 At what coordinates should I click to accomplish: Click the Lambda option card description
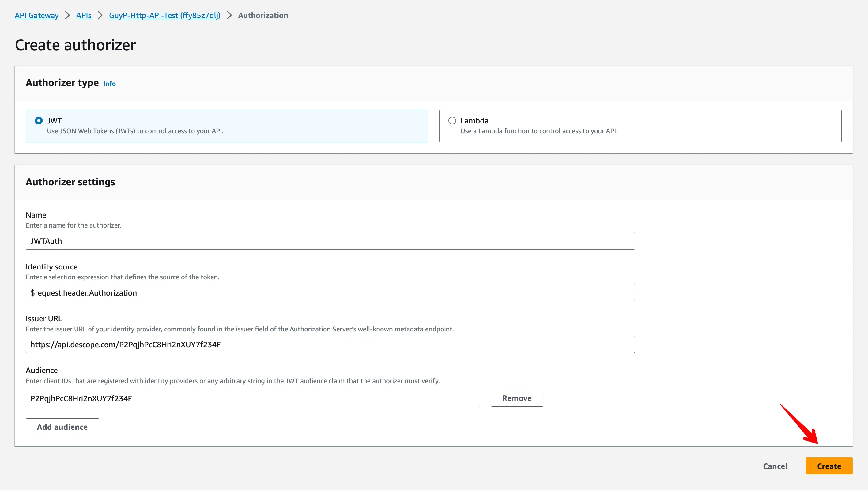coord(539,131)
